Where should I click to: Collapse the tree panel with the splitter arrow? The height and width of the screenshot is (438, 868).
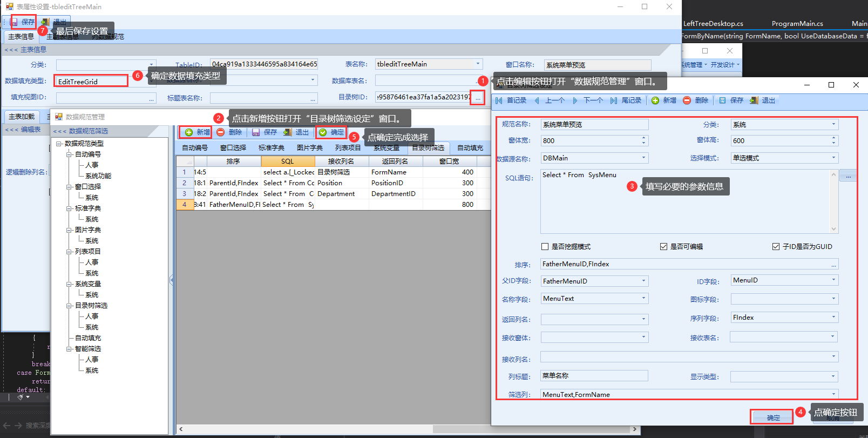coord(172,280)
